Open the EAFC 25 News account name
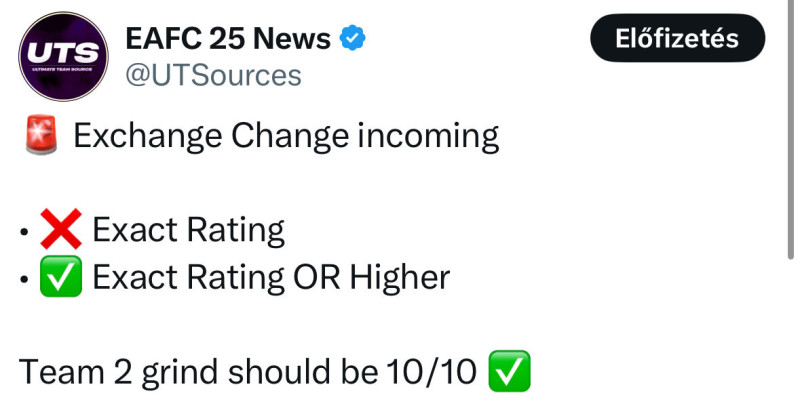Image resolution: width=800 pixels, height=410 pixels. coord(228,39)
